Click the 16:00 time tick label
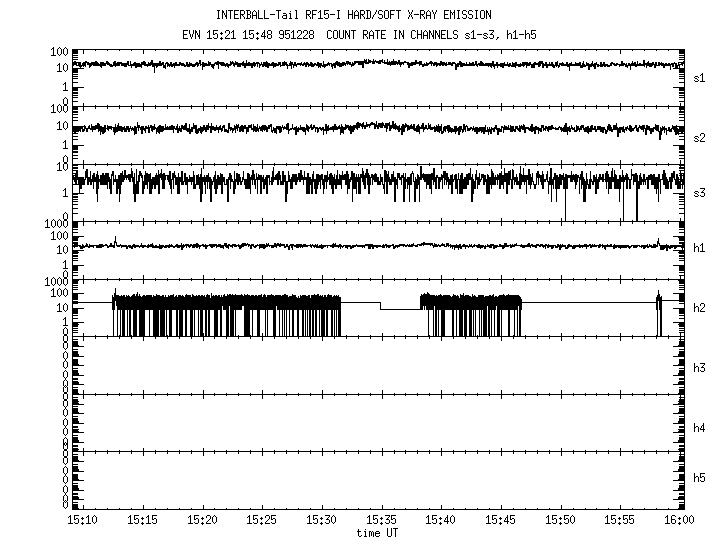Image resolution: width=720 pixels, height=550 pixels. [x=679, y=521]
